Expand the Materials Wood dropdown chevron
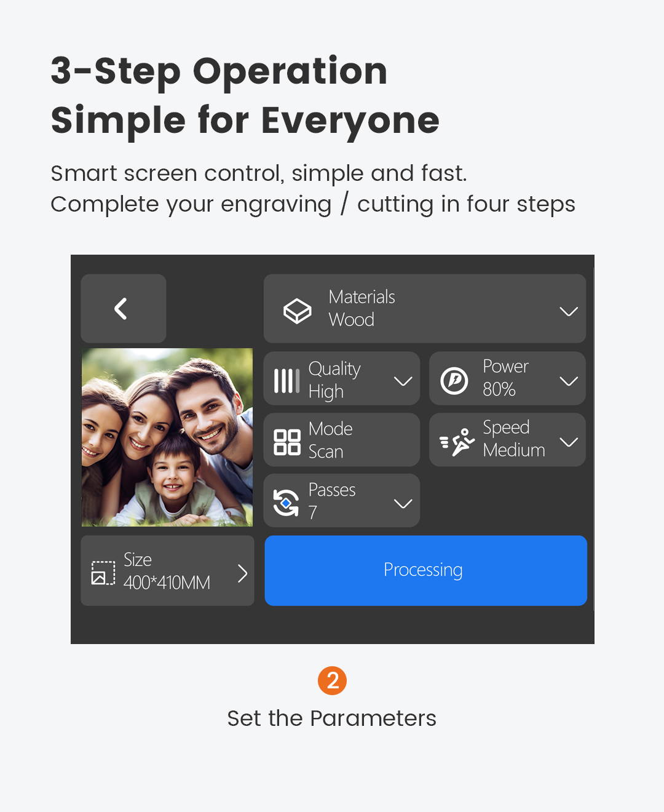Image resolution: width=664 pixels, height=812 pixels. tap(569, 311)
